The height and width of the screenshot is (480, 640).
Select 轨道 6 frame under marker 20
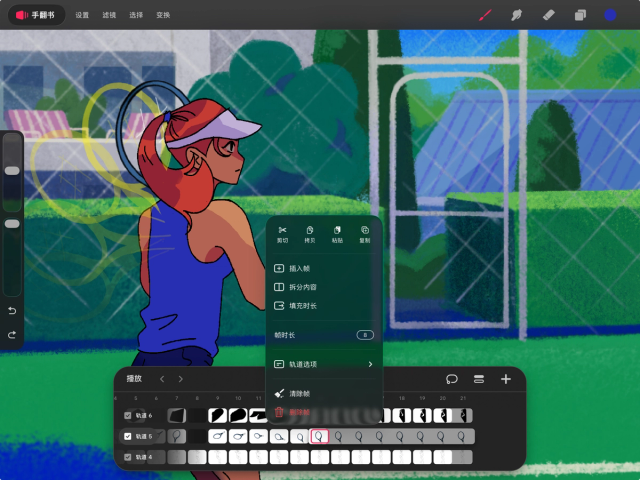(x=442, y=416)
